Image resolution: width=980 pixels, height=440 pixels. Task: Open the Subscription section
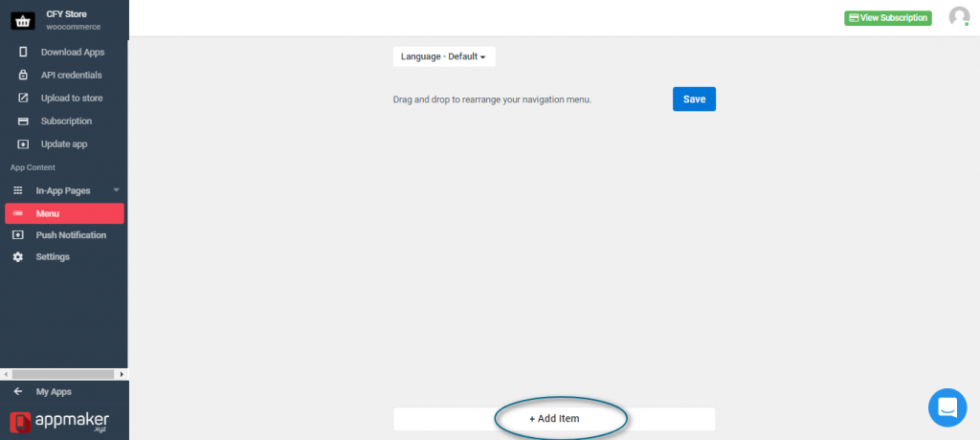click(x=64, y=121)
